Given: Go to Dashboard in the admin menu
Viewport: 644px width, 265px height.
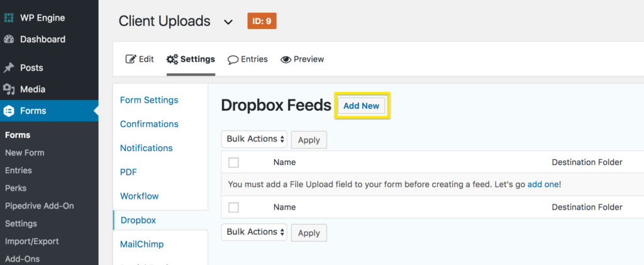Looking at the screenshot, I should coord(43,40).
